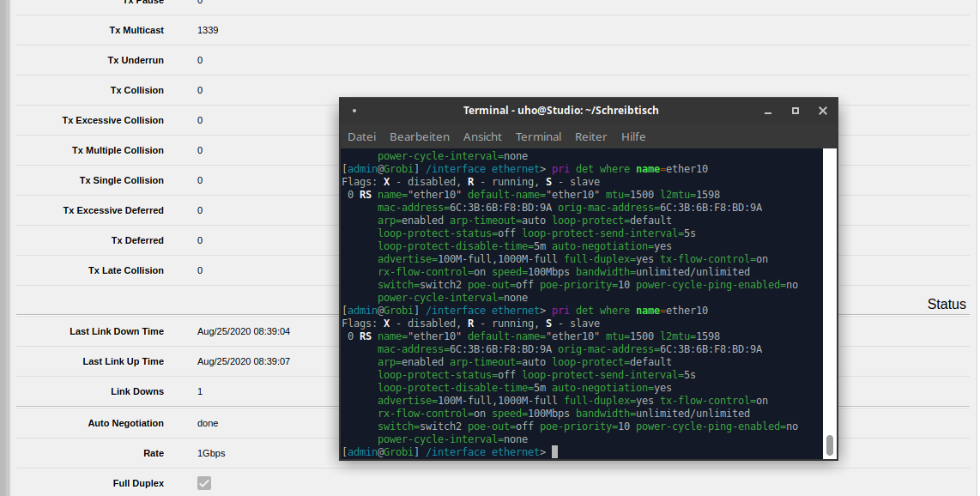
Task: Close the Terminal window
Action: click(x=822, y=111)
